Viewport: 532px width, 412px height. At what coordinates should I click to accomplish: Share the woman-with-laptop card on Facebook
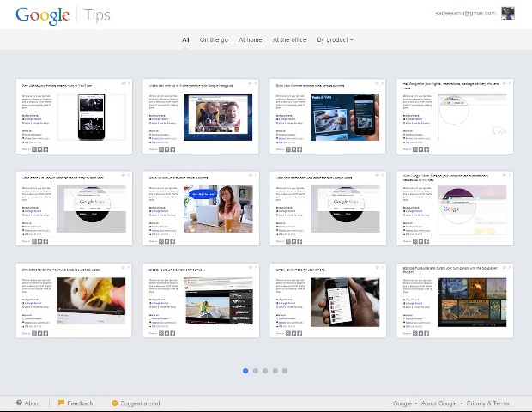172,241
